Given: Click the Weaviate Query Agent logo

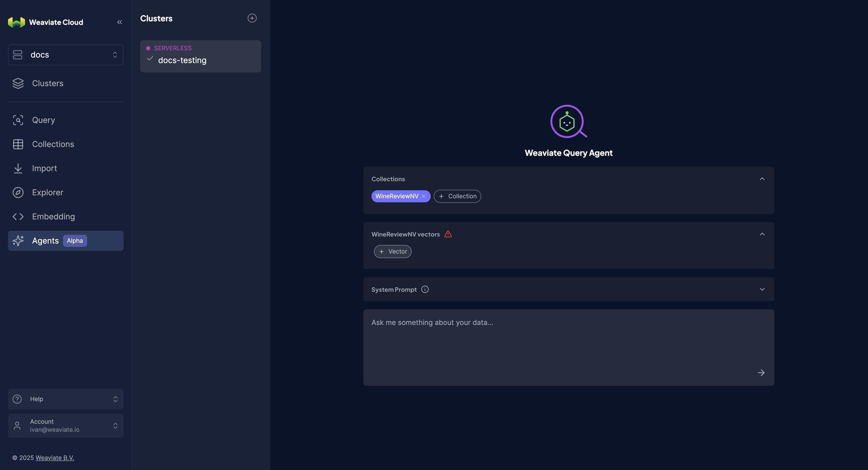Looking at the screenshot, I should [x=568, y=121].
